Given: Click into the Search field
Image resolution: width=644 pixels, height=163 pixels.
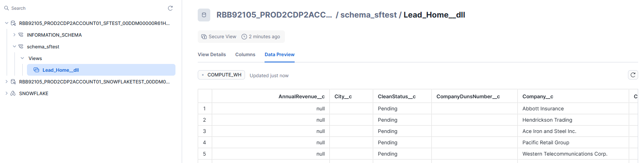Looking at the screenshot, I should 86,8.
